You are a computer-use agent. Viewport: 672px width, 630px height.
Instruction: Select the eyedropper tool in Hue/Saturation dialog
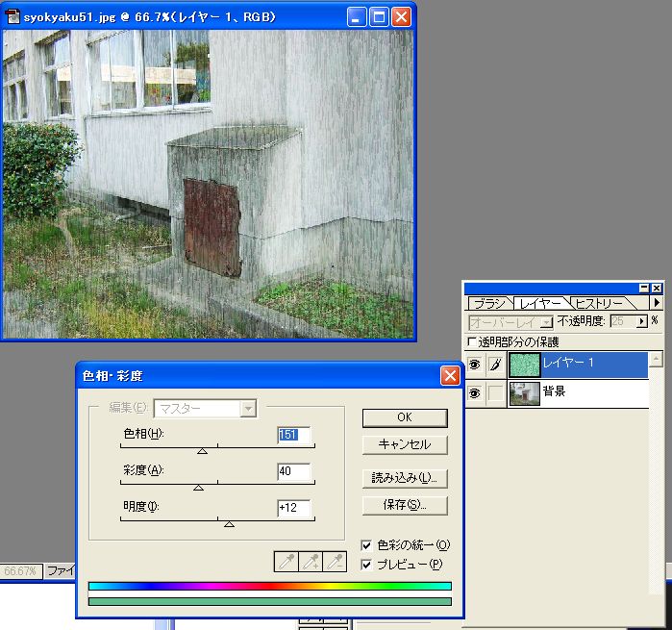286,563
